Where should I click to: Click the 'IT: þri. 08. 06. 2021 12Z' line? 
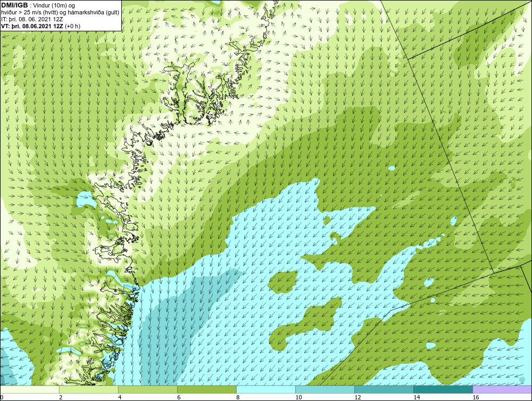pyautogui.click(x=32, y=19)
